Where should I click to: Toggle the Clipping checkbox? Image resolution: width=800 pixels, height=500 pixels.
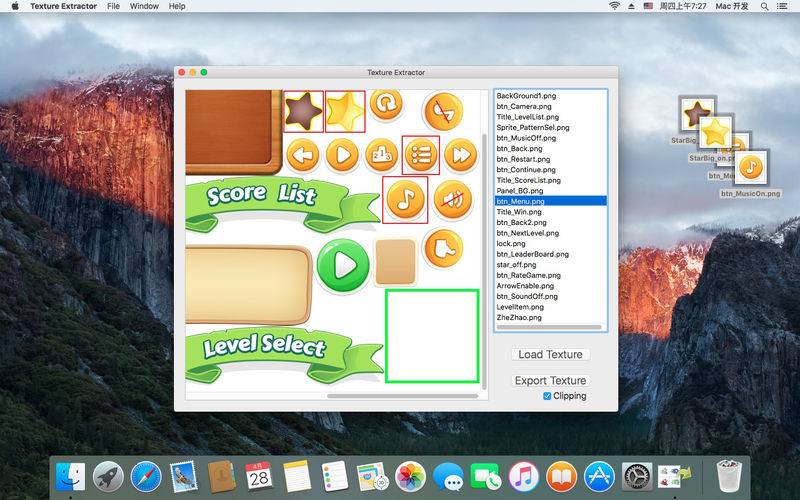[547, 396]
